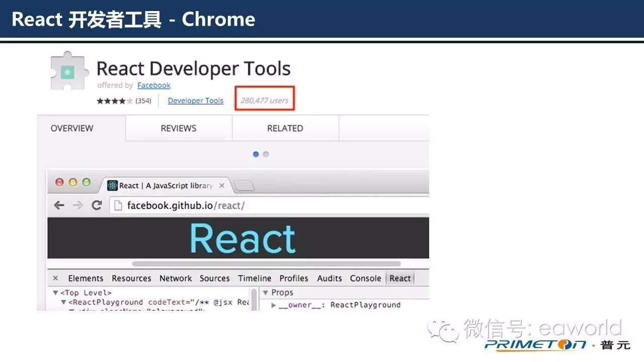Click the DevTools tree vertical scrollbar
The image size is (644, 362).
pos(255,299)
